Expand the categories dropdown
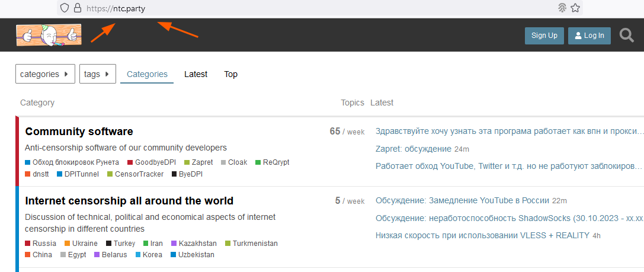The image size is (644, 272). coord(45,74)
